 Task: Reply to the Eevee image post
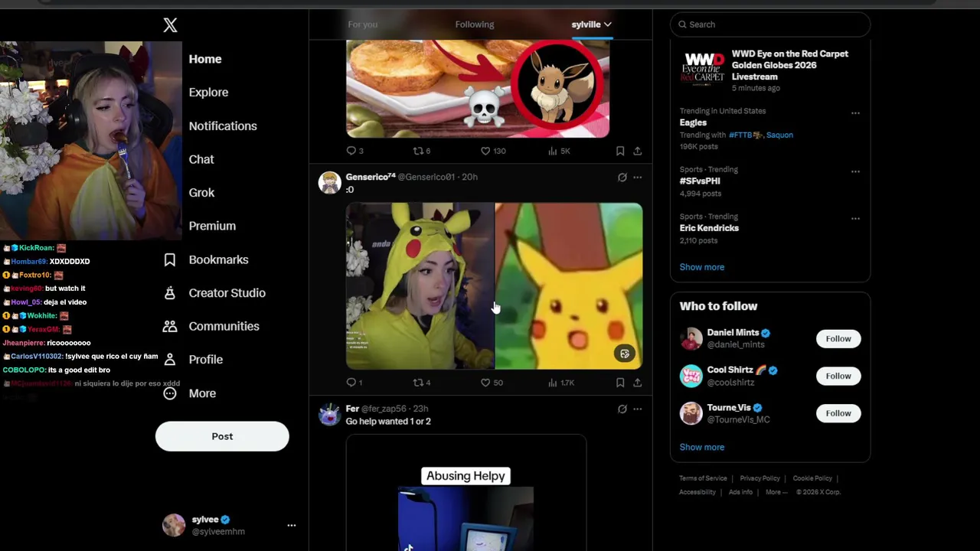pos(351,151)
